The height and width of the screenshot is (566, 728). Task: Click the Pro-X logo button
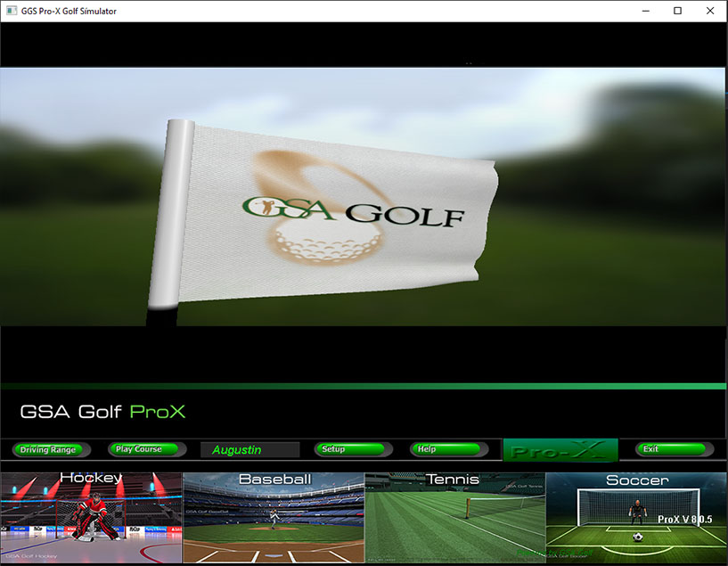pyautogui.click(x=560, y=450)
